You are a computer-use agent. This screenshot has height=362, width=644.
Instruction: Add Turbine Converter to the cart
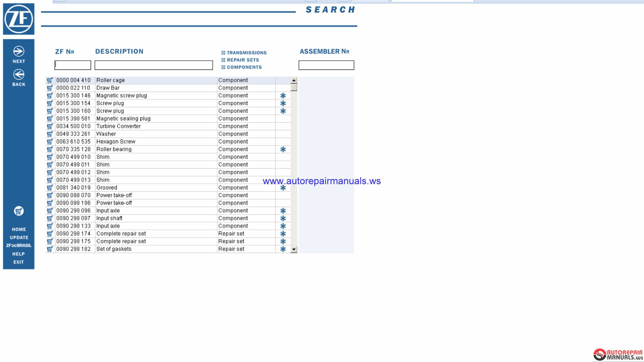click(50, 126)
